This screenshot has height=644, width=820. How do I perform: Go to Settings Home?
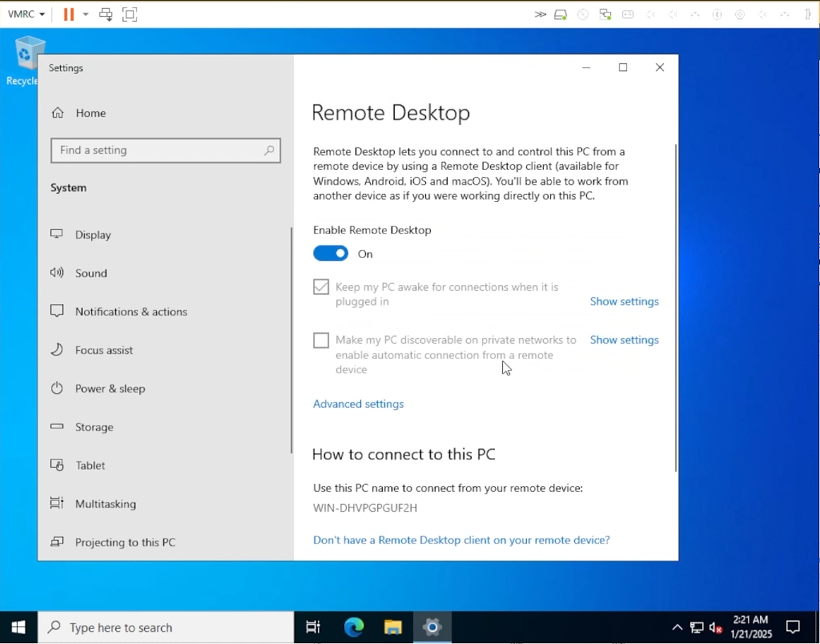[90, 113]
